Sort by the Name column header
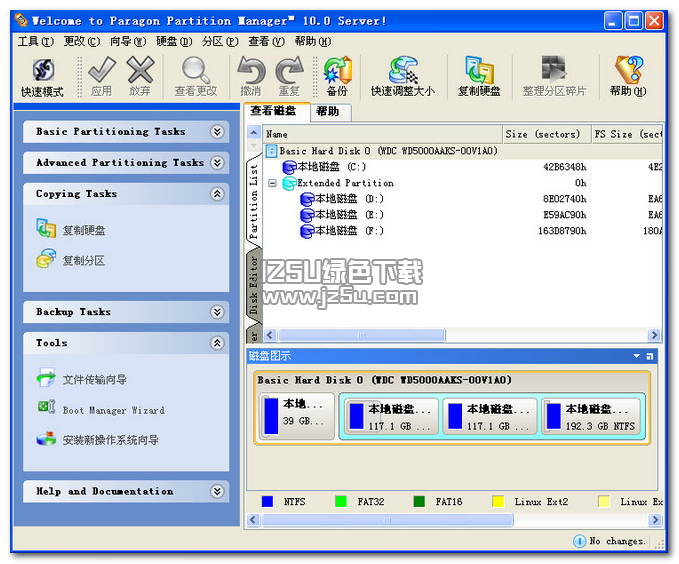The width and height of the screenshot is (679, 564). pos(383,134)
